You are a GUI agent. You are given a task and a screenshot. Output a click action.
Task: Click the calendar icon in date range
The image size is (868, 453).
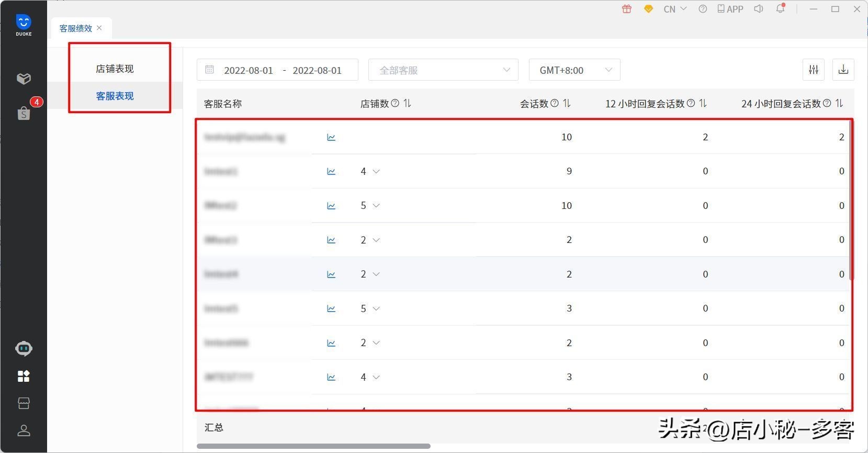click(209, 70)
